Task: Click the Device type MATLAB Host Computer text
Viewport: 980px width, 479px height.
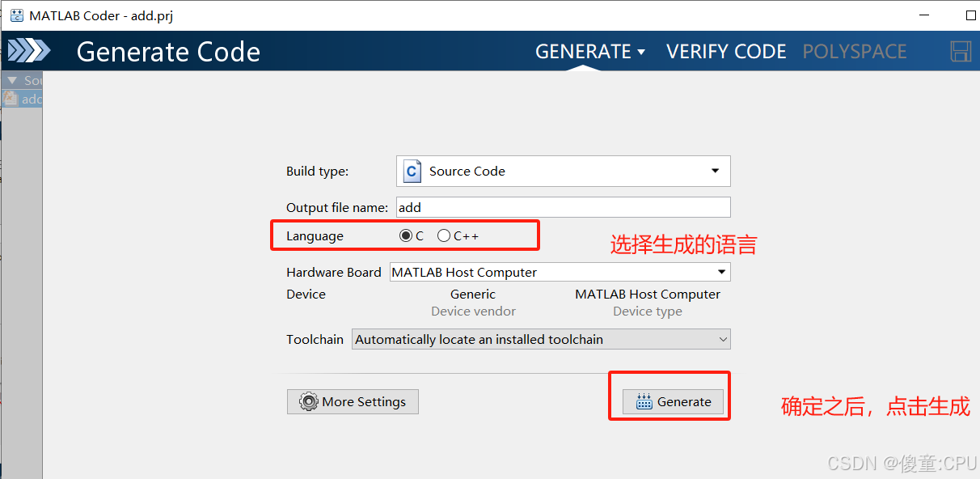Action: (648, 295)
